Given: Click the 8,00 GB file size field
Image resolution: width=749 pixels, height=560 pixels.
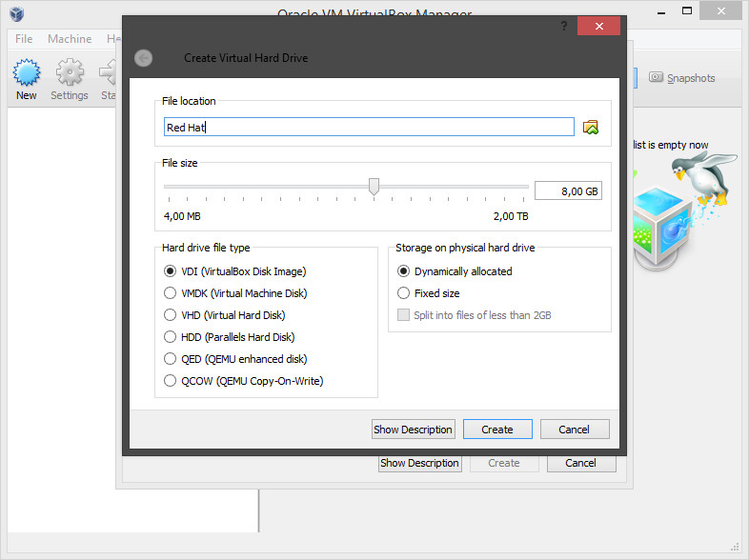Looking at the screenshot, I should pos(568,191).
